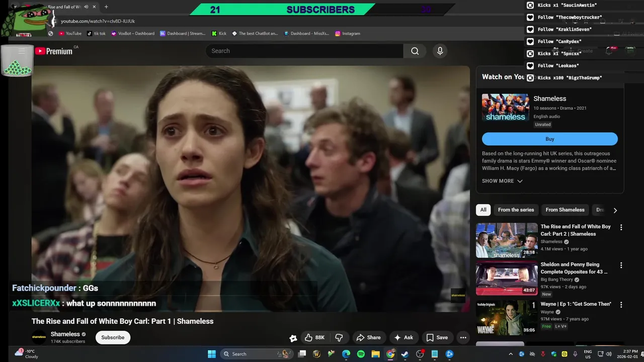The height and width of the screenshot is (362, 644).
Task: Open options menu for Sheldon and Penny video
Action: tap(621, 265)
